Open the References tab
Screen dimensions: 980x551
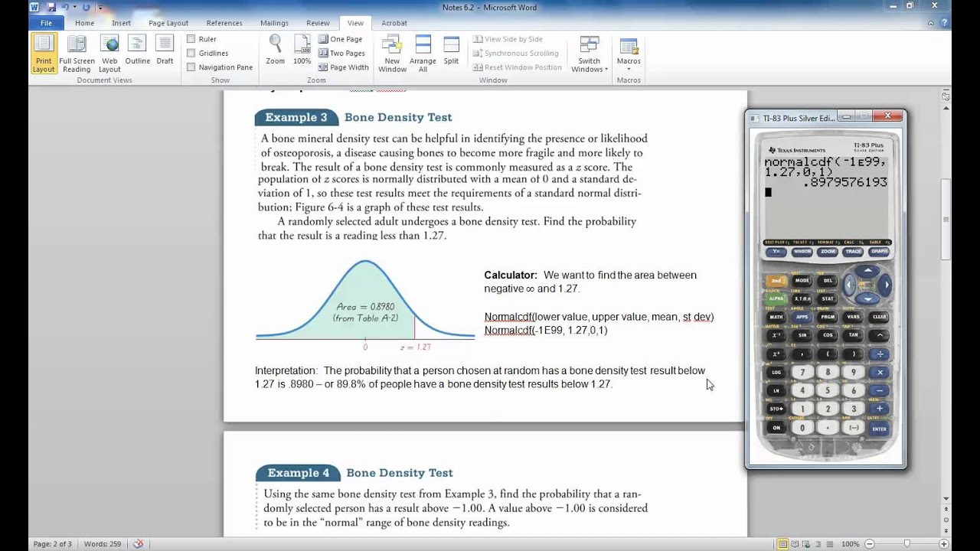coord(224,23)
